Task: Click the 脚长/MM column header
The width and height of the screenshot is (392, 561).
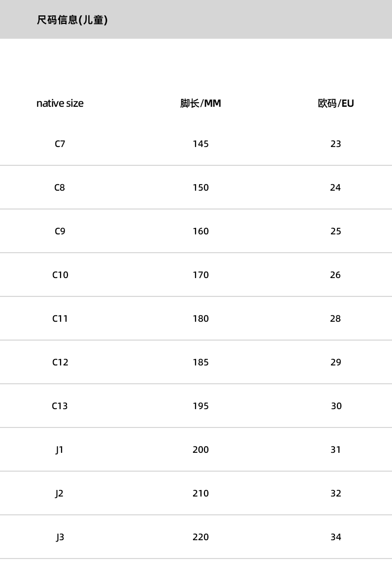Action: click(x=200, y=103)
